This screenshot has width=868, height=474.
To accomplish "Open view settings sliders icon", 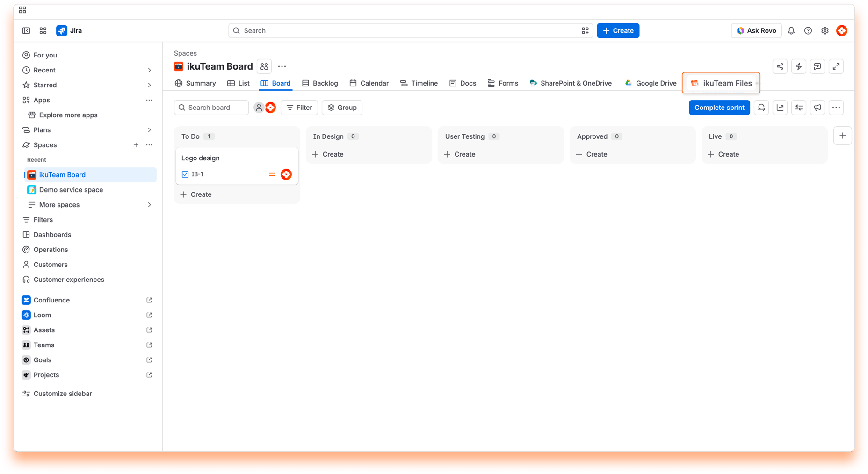I will [x=799, y=108].
